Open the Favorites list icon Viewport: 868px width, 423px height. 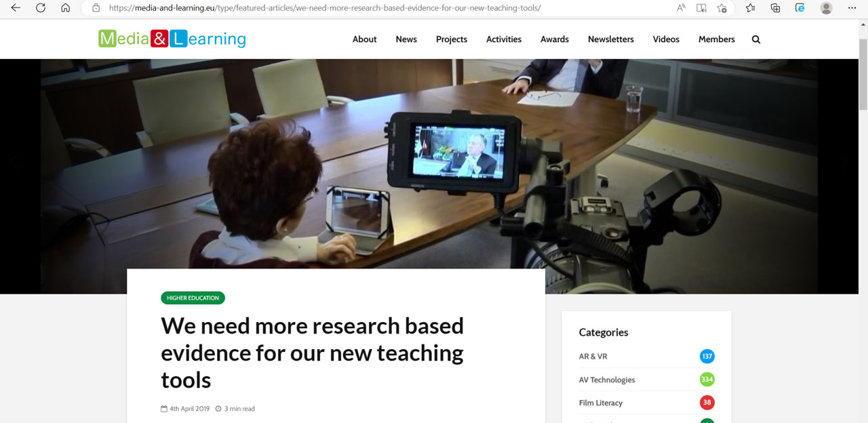(x=750, y=8)
